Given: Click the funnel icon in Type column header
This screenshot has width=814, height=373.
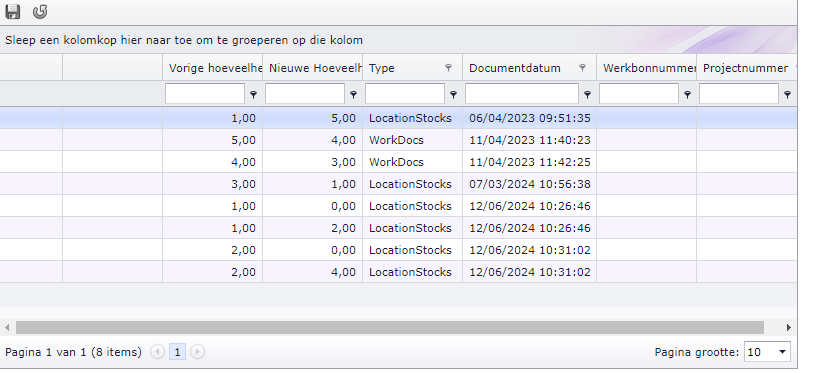Looking at the screenshot, I should pyautogui.click(x=449, y=68).
